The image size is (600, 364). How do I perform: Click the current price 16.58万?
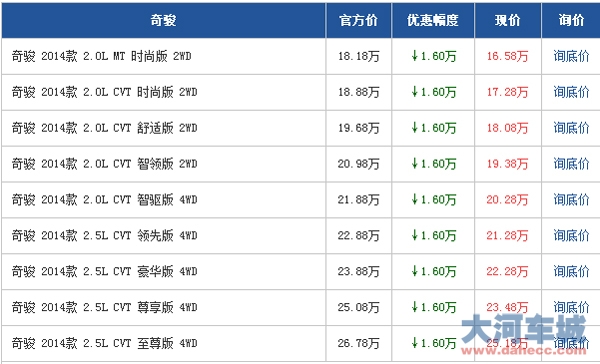[507, 56]
